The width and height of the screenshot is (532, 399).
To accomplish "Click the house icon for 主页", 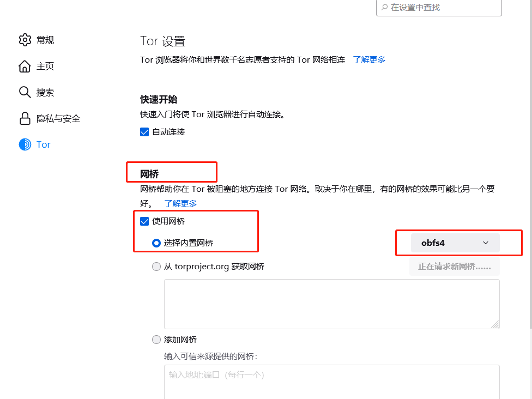I will [x=25, y=66].
